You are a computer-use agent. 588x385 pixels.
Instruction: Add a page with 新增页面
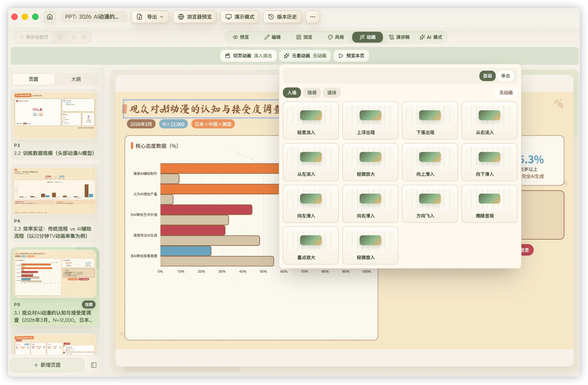pos(47,365)
